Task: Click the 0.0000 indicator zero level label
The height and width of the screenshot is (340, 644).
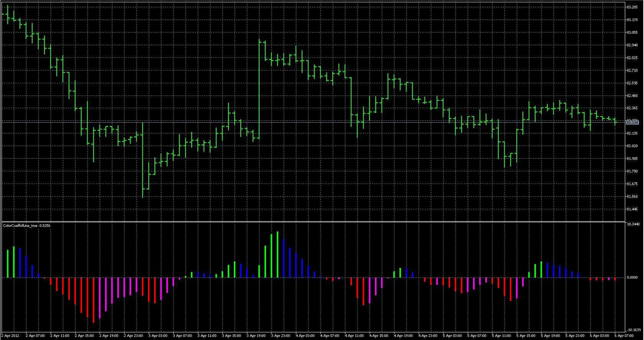Action: click(632, 277)
